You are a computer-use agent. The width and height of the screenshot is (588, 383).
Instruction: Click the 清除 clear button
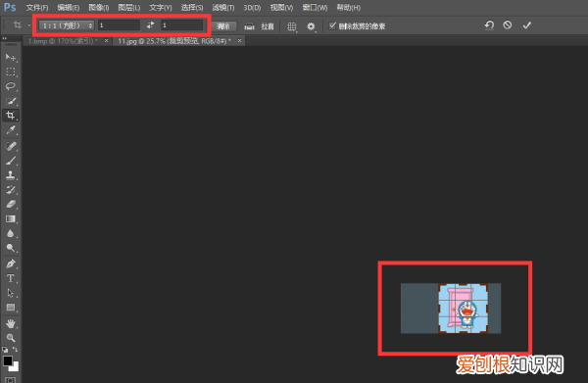click(223, 26)
